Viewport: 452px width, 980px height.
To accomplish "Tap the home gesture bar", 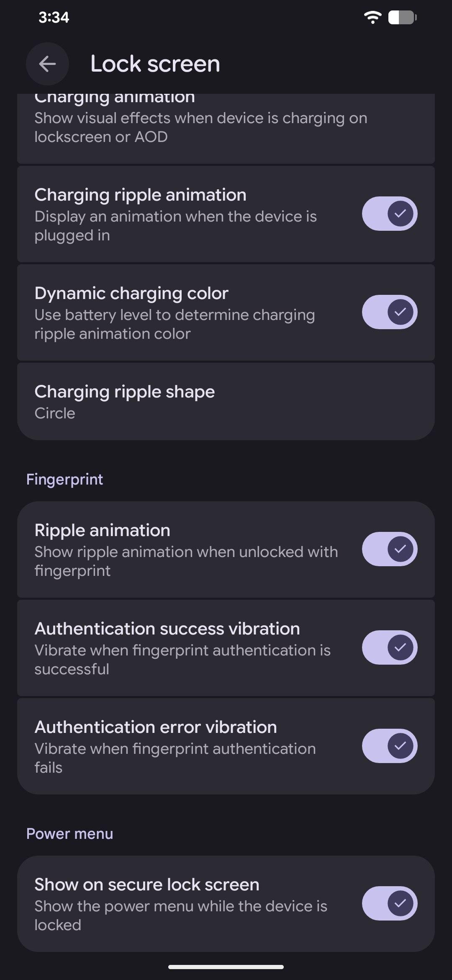I will [x=226, y=967].
